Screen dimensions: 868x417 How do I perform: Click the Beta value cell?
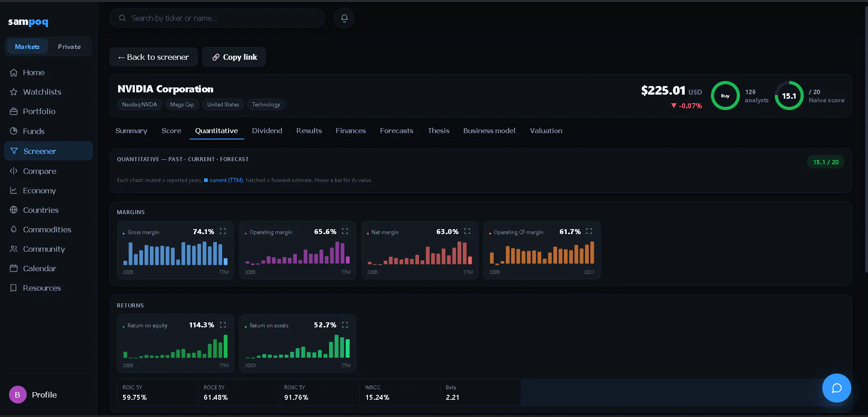(x=481, y=393)
